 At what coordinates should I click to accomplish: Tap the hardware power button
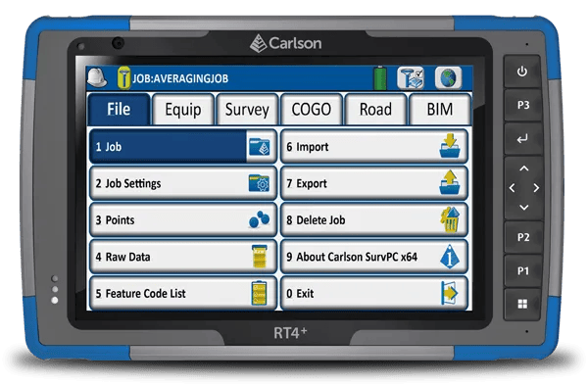pos(522,72)
